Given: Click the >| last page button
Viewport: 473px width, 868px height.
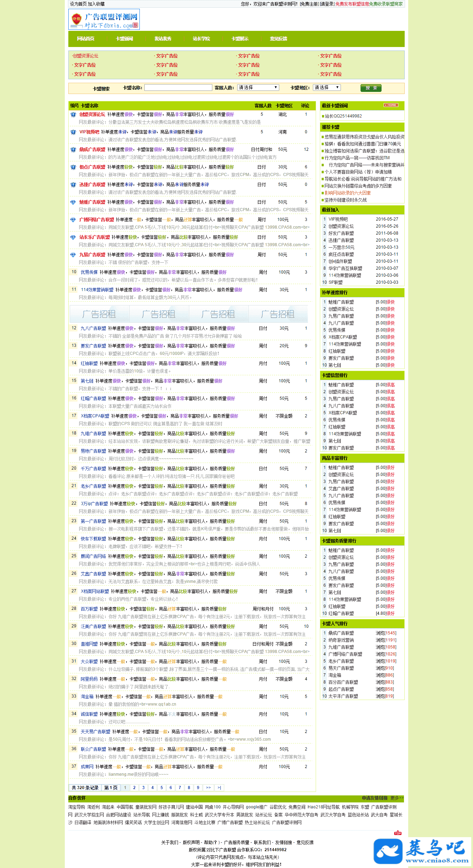Looking at the screenshot, I should pyautogui.click(x=219, y=788).
